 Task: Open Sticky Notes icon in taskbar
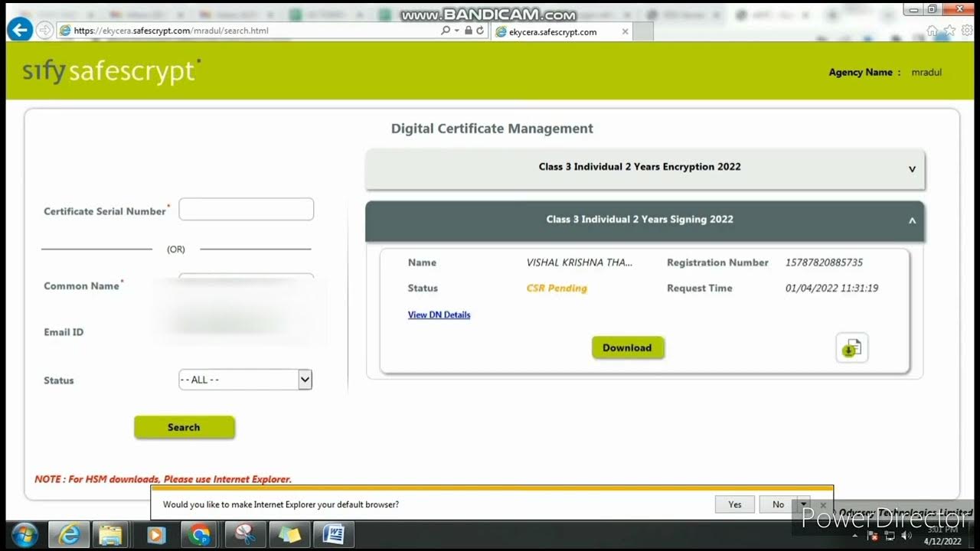pyautogui.click(x=289, y=535)
